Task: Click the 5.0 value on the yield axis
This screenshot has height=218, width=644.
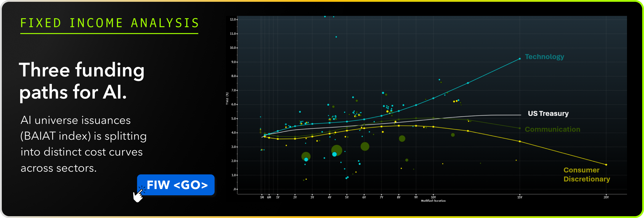Action: pyautogui.click(x=233, y=119)
